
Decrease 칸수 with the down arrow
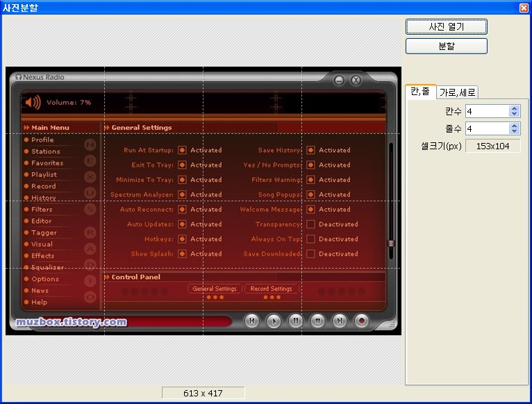(515, 115)
